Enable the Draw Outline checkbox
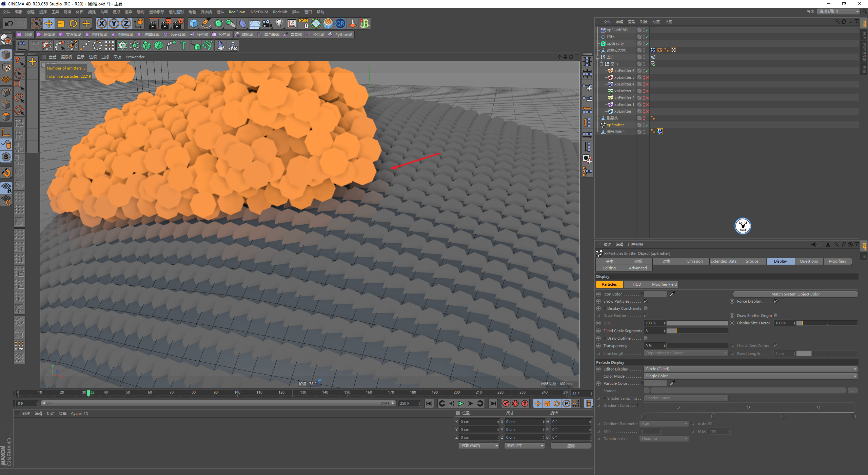Screen dimensions: 868x475 click(646, 338)
